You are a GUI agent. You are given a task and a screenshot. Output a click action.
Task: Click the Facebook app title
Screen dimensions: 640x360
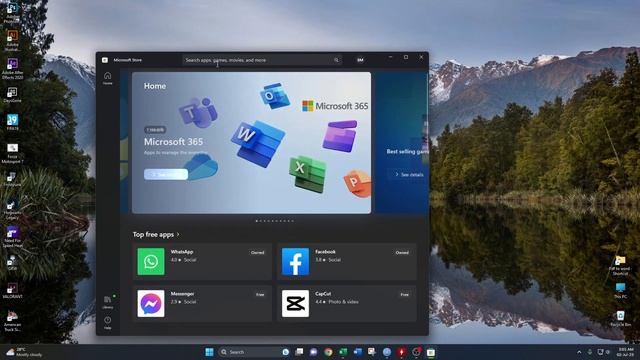[x=325, y=252]
